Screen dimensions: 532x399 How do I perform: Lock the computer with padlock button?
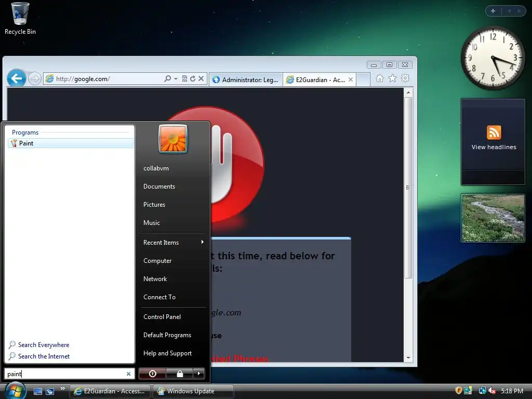point(180,374)
